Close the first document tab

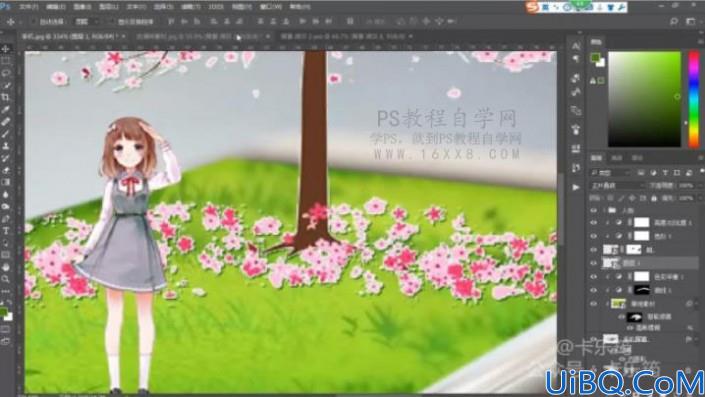point(124,36)
